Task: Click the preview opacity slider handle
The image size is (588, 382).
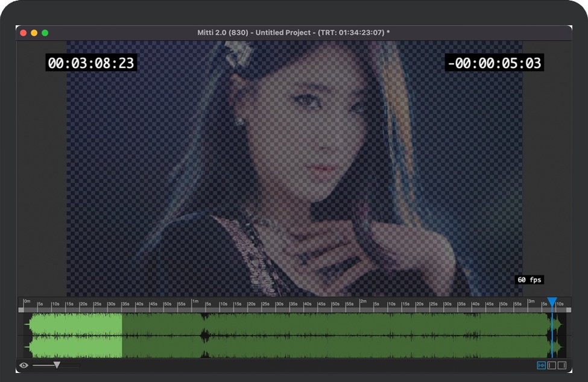Action: tap(57, 365)
